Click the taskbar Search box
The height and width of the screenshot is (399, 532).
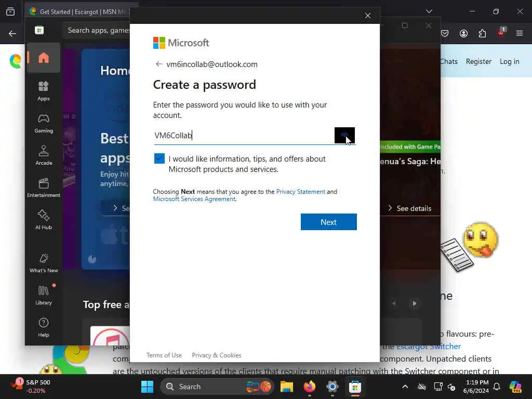click(x=217, y=387)
